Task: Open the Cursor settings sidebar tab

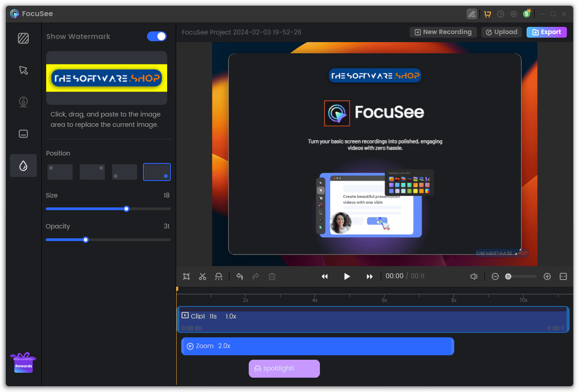Action: pyautogui.click(x=23, y=70)
